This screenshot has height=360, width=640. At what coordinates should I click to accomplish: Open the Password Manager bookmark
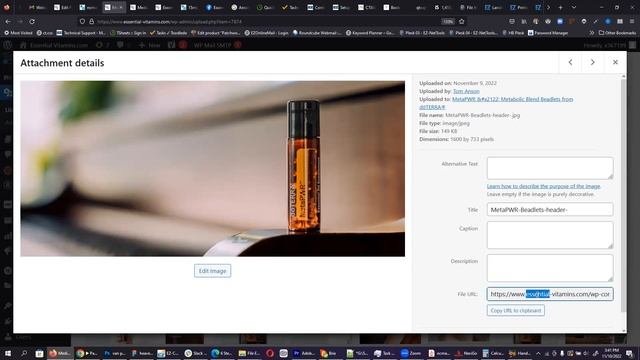point(548,33)
